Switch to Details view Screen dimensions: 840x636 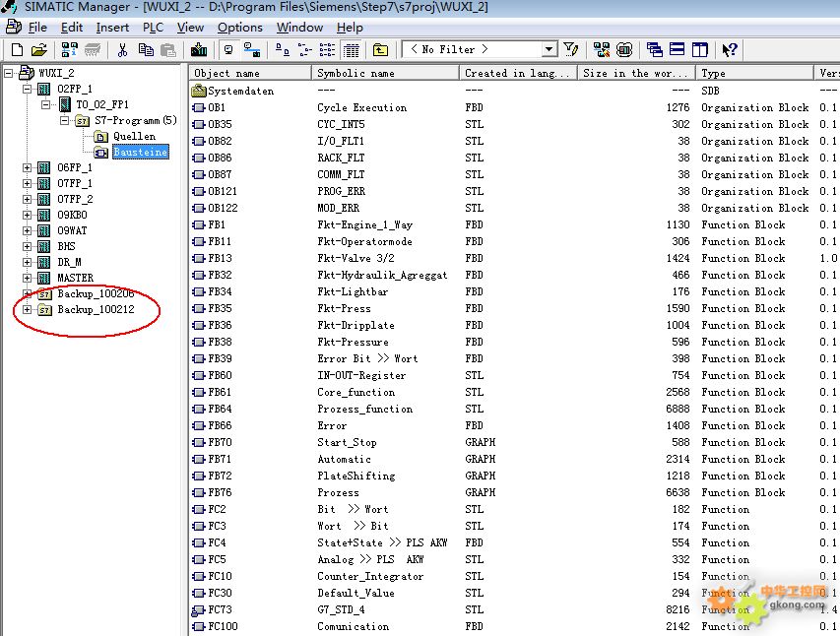click(x=351, y=50)
